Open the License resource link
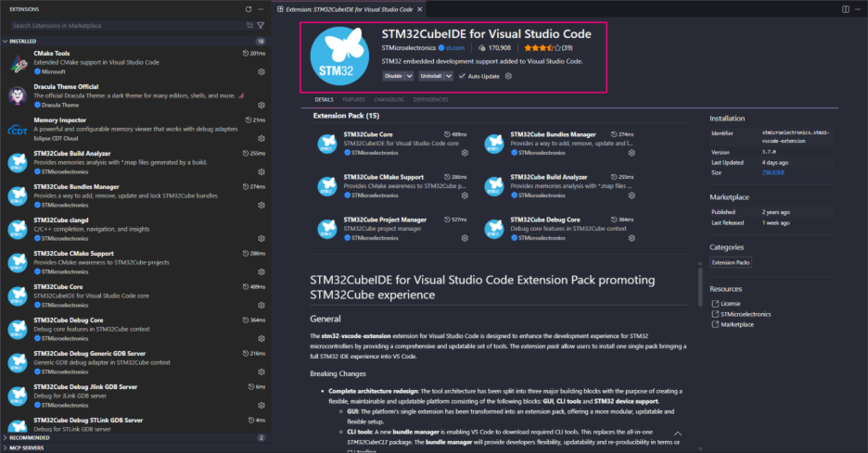The width and height of the screenshot is (868, 453). 730,304
